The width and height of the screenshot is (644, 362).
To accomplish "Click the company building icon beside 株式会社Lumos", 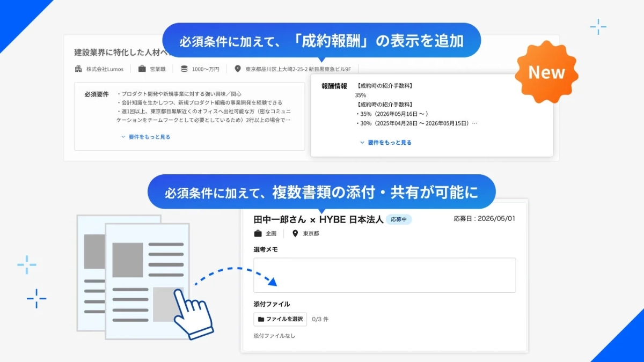I will point(78,69).
